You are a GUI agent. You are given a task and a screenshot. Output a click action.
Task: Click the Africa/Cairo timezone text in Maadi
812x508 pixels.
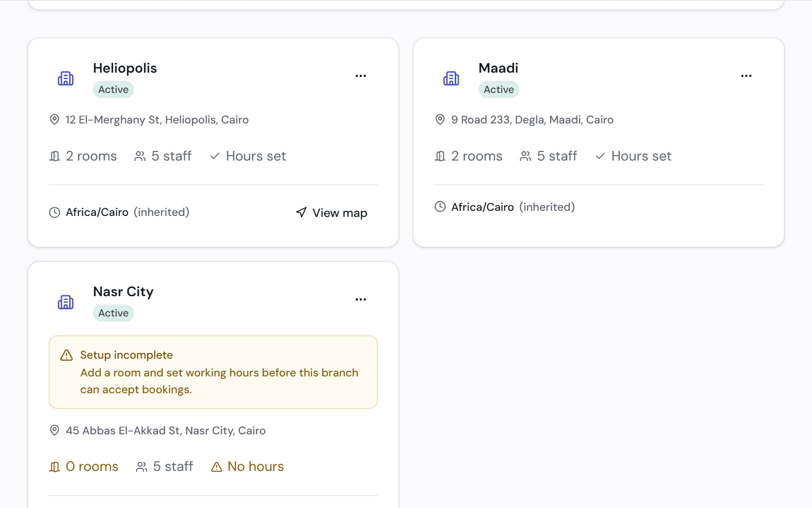[x=483, y=207]
